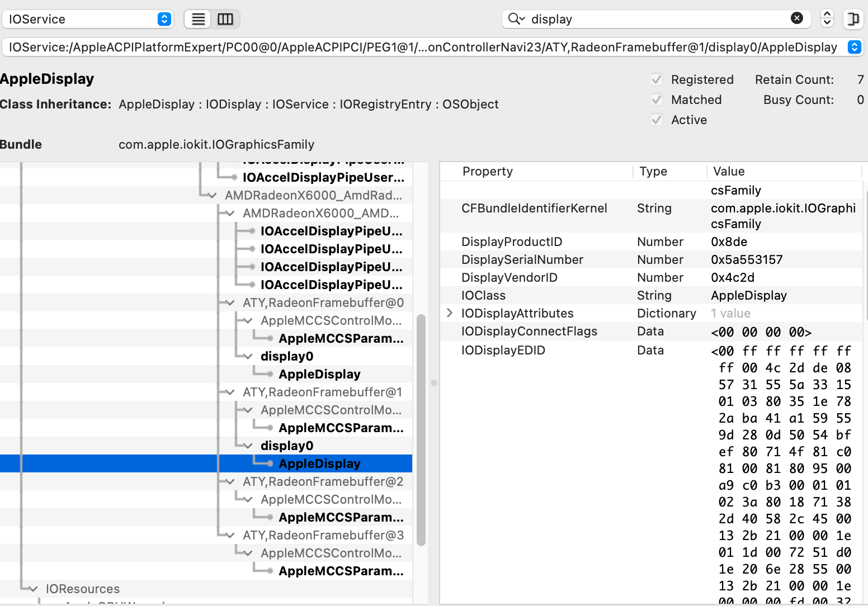Collapse the ATY,RadeonFramebuffer@1 node
The width and height of the screenshot is (868, 606).
pyautogui.click(x=230, y=392)
